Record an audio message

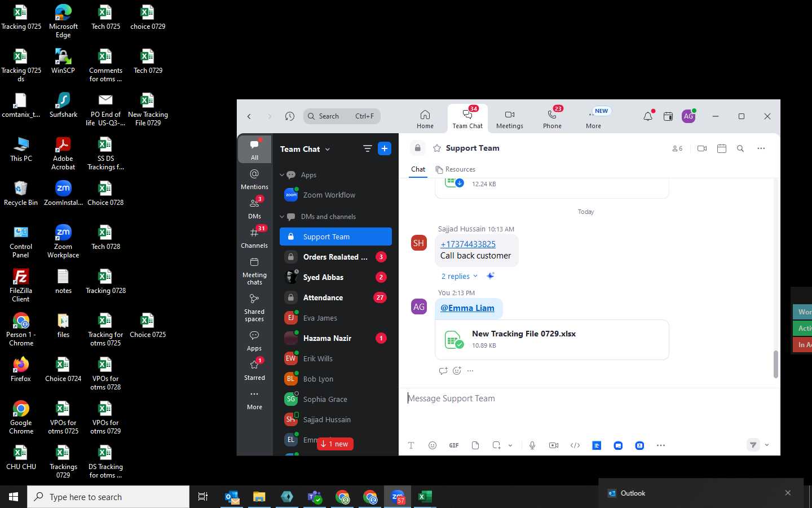(532, 445)
